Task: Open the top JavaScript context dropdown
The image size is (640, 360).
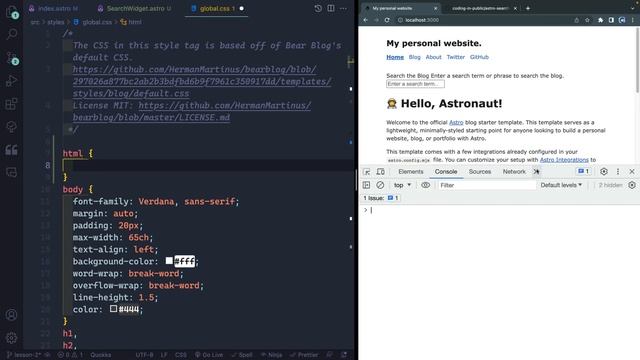Action: (x=402, y=185)
